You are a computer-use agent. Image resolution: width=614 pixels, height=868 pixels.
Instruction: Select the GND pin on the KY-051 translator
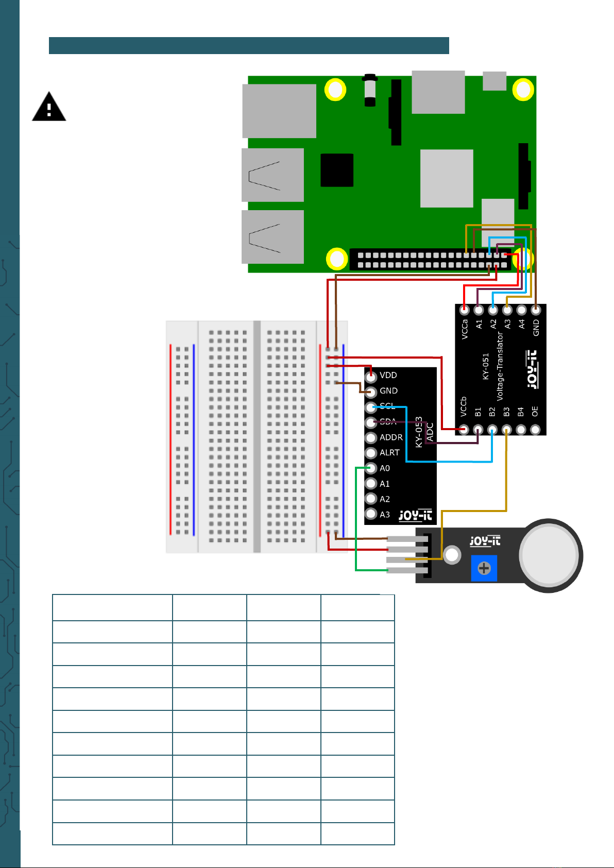pos(536,310)
